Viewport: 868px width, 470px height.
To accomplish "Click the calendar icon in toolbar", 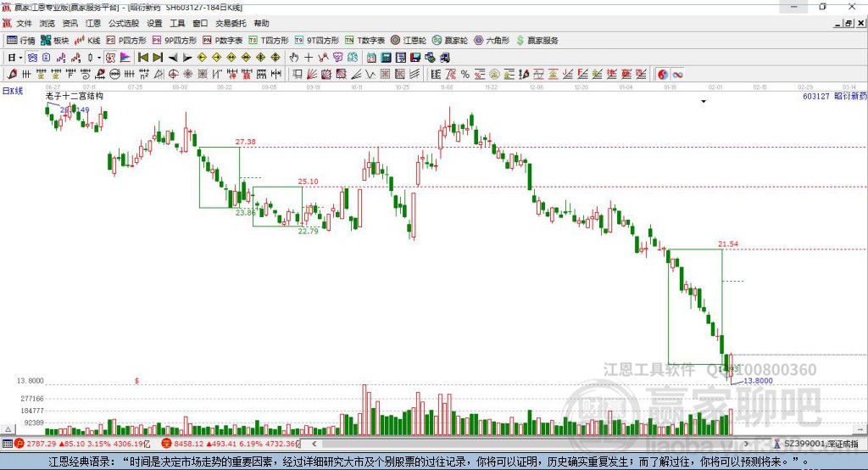I will point(371,57).
